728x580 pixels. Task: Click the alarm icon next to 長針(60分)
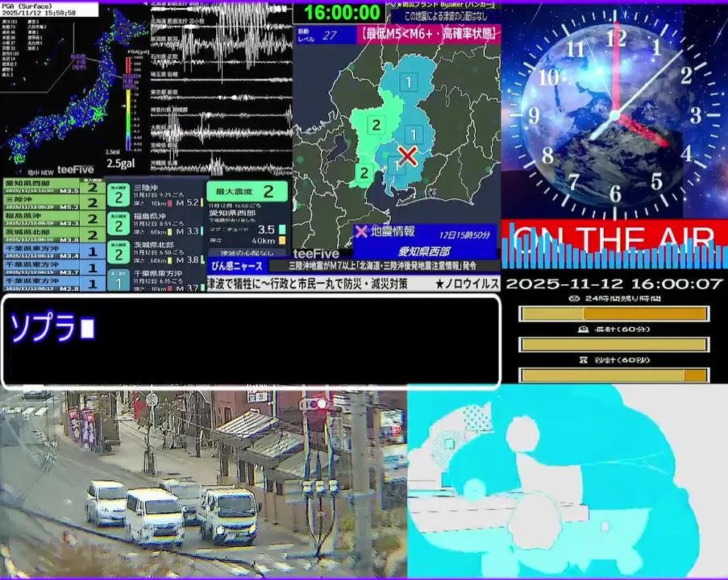click(583, 329)
